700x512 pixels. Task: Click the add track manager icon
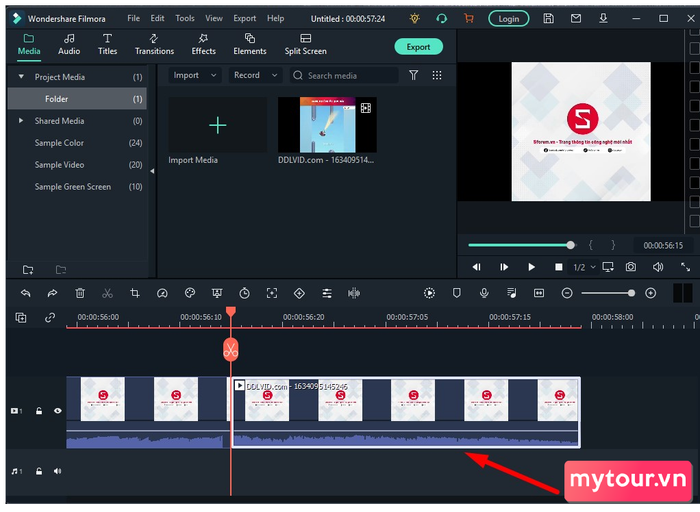point(21,317)
